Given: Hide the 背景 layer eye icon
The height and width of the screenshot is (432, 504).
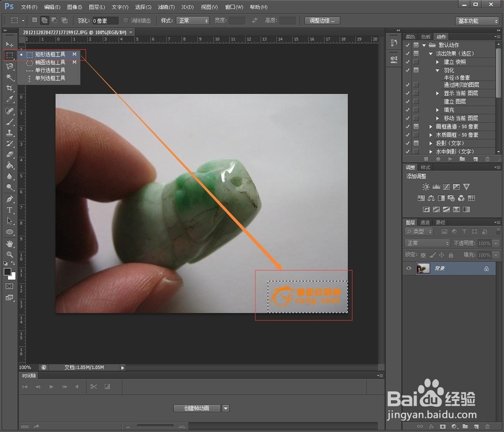Looking at the screenshot, I should [409, 268].
